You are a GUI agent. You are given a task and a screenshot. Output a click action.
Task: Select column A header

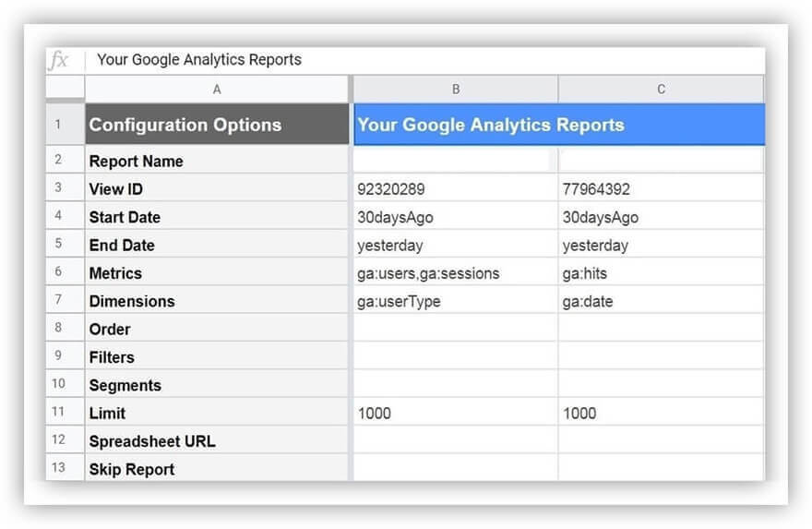click(217, 90)
